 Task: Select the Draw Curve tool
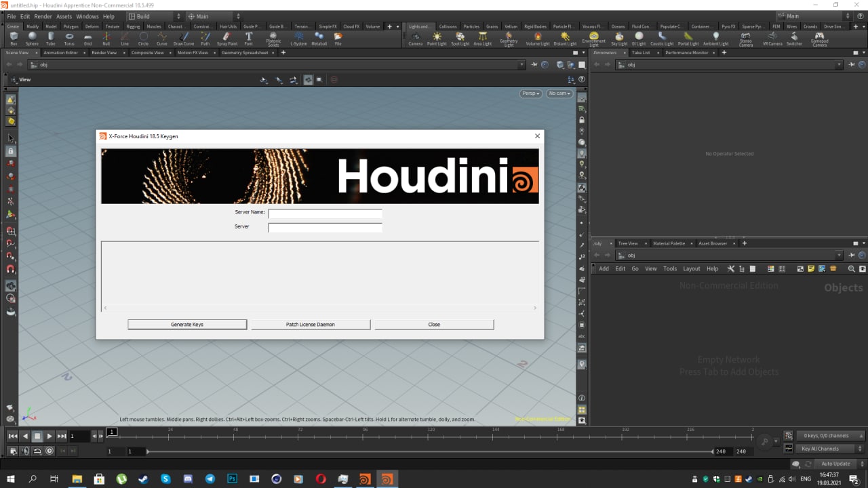coord(184,39)
